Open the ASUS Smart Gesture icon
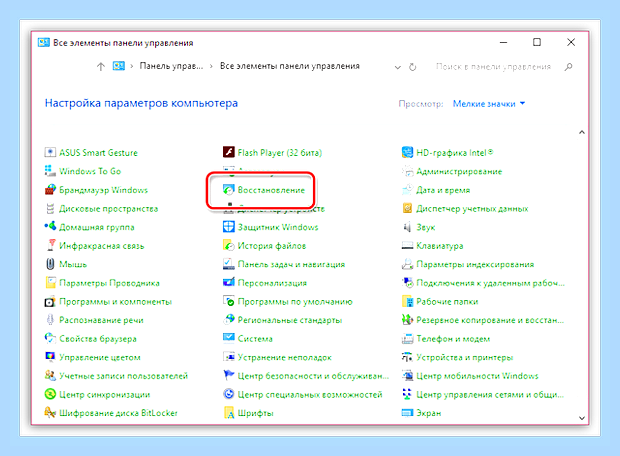Screen dimensions: 620x456 (x=50, y=152)
